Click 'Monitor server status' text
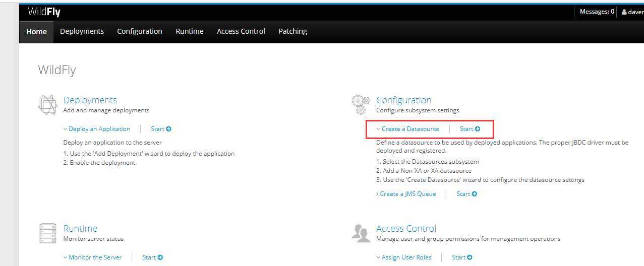Image resolution: width=644 pixels, height=266 pixels. point(93,239)
